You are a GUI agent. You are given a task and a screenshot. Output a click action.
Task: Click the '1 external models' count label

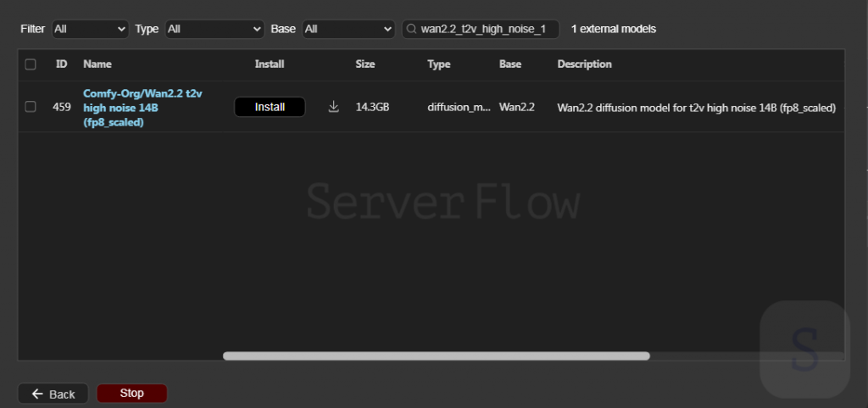coord(614,29)
